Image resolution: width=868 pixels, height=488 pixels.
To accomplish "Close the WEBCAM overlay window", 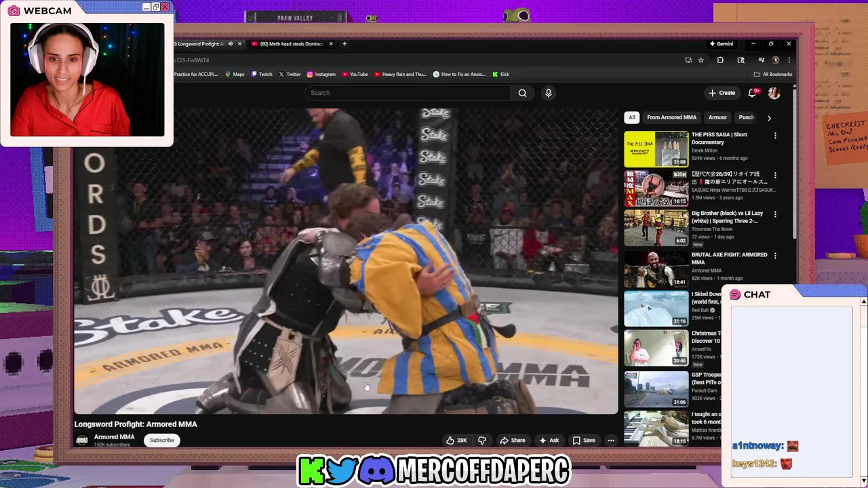I will click(x=165, y=7).
